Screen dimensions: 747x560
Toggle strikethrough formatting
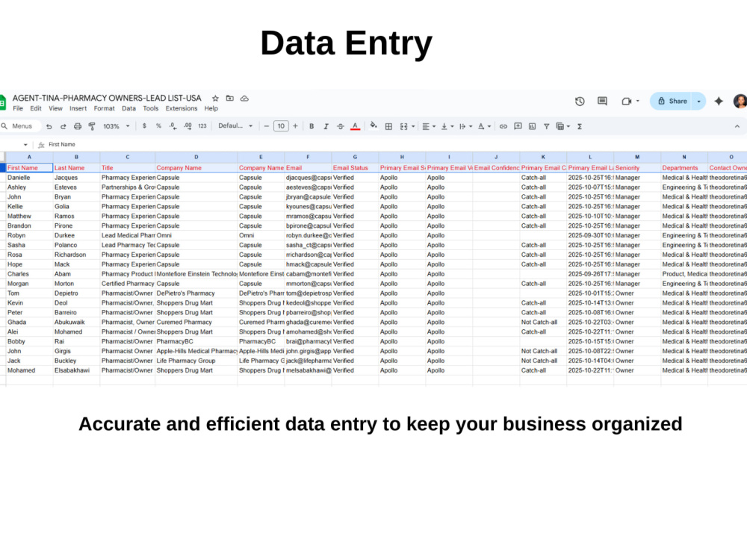[340, 126]
